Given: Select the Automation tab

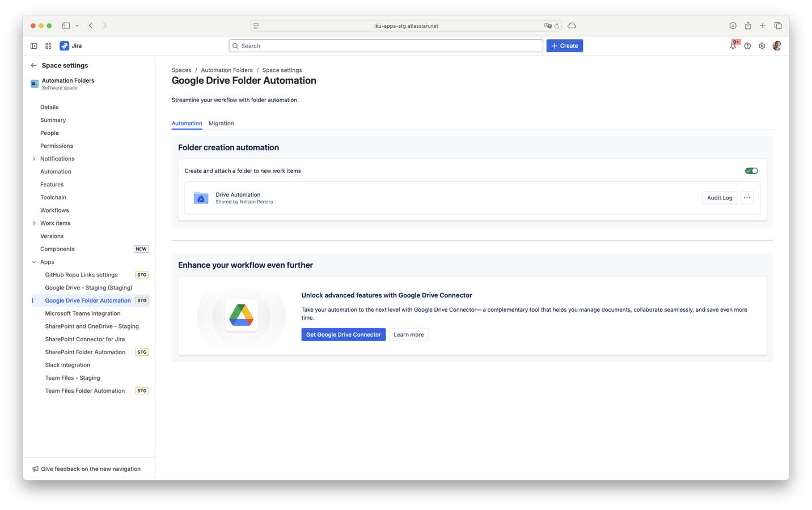Looking at the screenshot, I should (x=187, y=123).
